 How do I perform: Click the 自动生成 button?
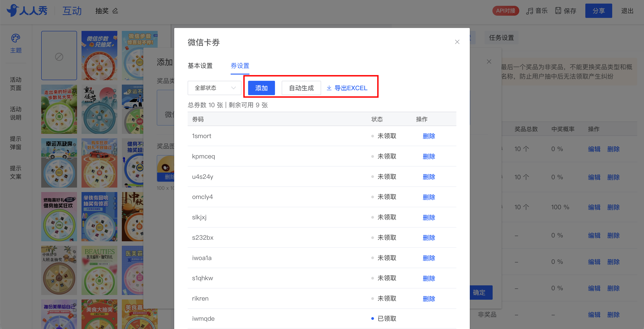click(x=301, y=88)
